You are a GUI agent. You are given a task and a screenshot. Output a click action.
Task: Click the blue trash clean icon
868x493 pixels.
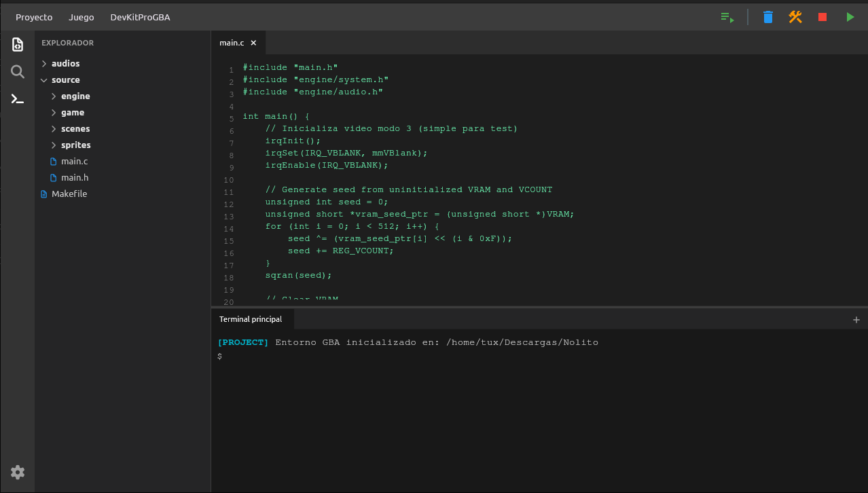[x=768, y=17]
